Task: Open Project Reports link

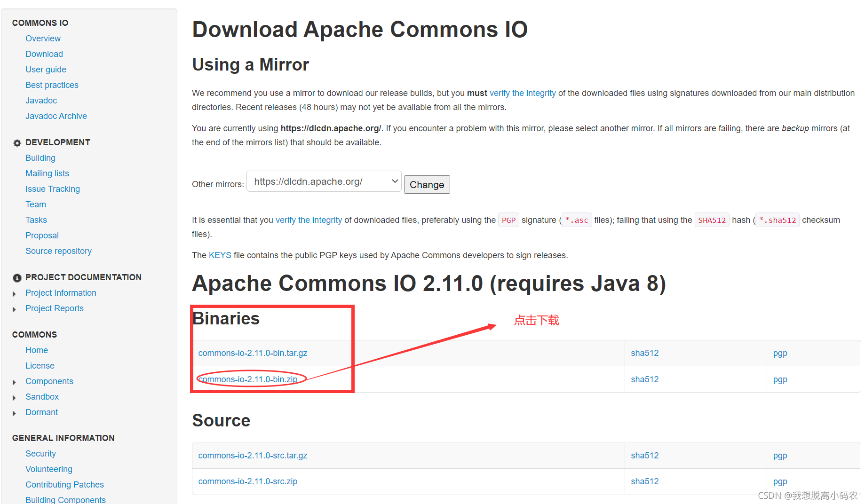Action: 55,308
